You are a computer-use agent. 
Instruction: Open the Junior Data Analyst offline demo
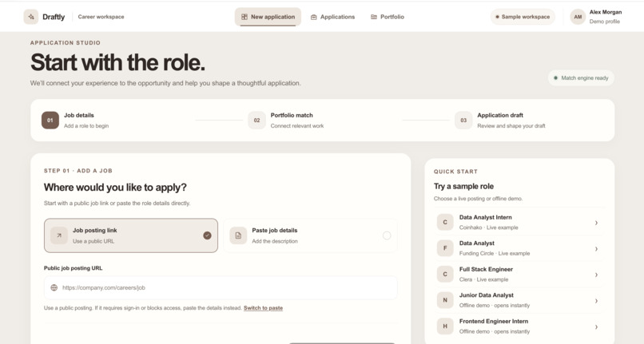point(519,300)
